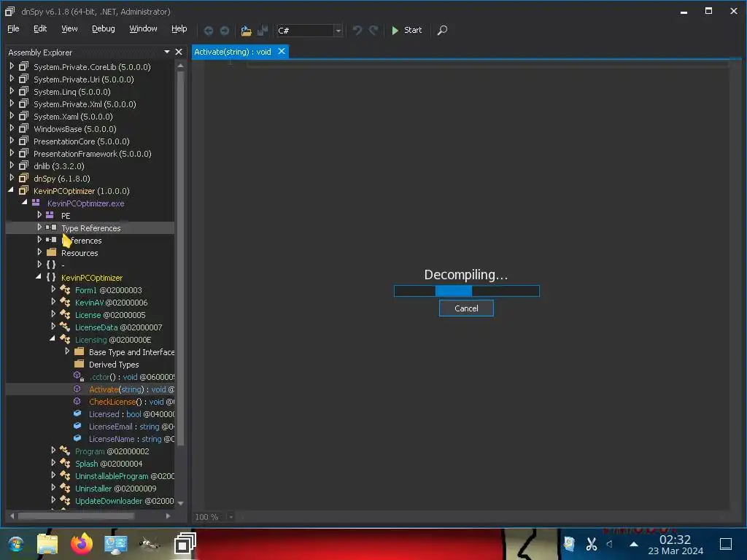Click the Windows Start orb
Image resolution: width=747 pixels, height=560 pixels.
[16, 544]
